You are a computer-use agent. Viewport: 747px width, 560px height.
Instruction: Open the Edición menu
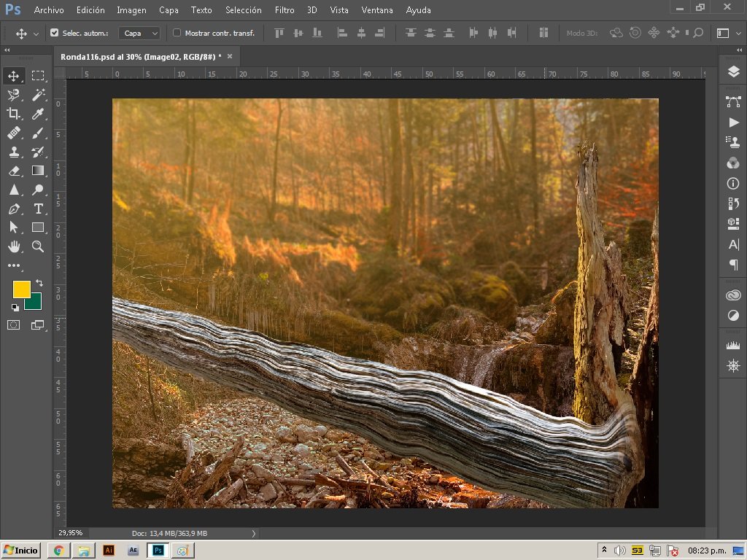point(90,10)
